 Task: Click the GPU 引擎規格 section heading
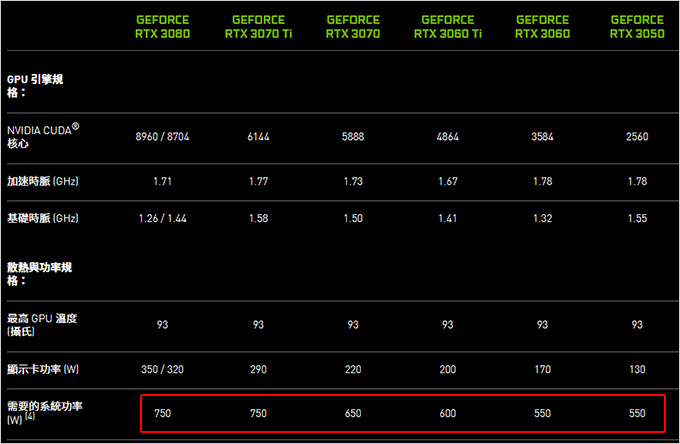[x=35, y=86]
